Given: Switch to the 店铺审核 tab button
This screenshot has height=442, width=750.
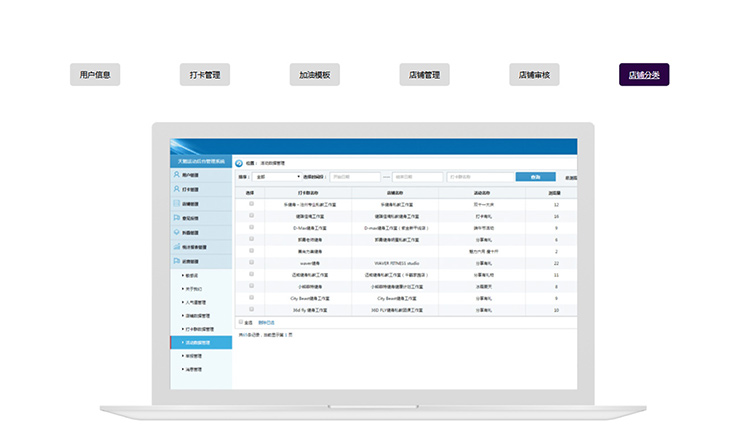Looking at the screenshot, I should click(x=534, y=75).
